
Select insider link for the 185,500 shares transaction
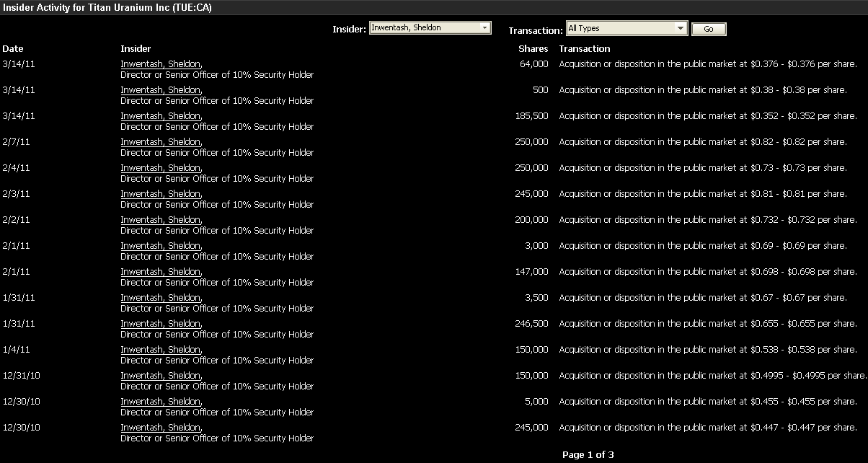pos(160,116)
